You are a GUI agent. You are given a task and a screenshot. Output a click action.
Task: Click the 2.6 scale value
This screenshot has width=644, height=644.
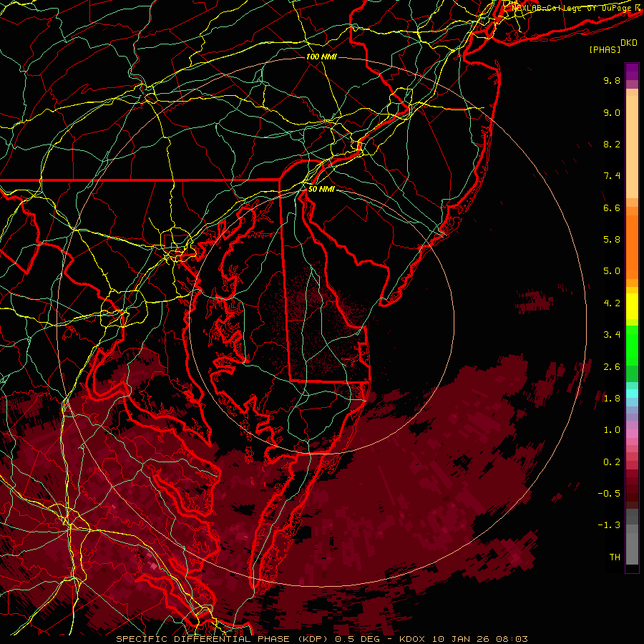(612, 367)
